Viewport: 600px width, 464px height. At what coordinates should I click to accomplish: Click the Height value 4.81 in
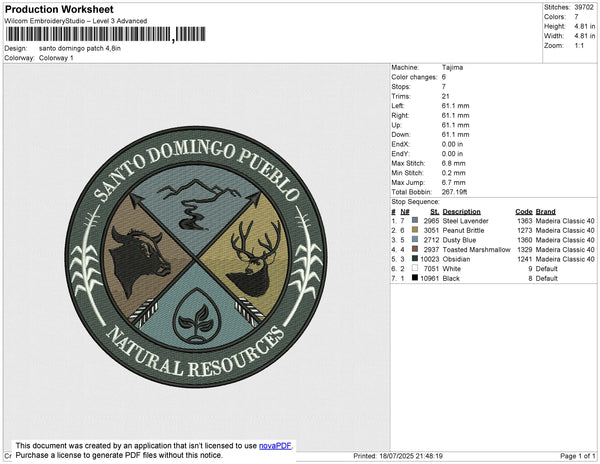(x=585, y=26)
